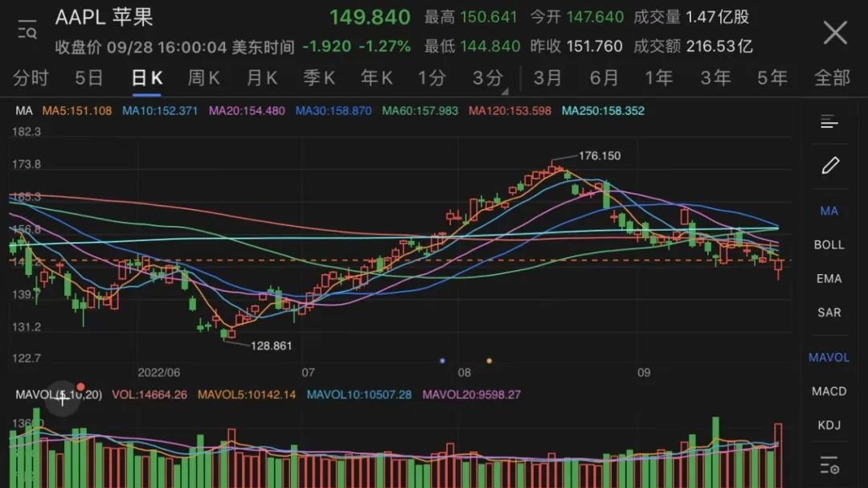
Task: Click the current price 149.840
Action: [370, 17]
